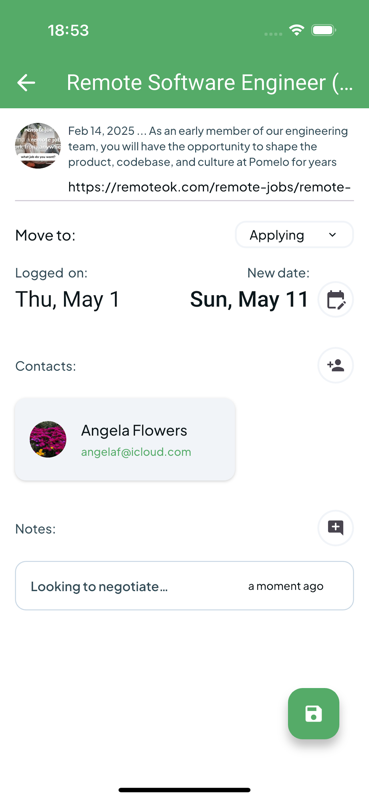Open the Applying stage dropdown
The width and height of the screenshot is (369, 800).
click(x=294, y=235)
